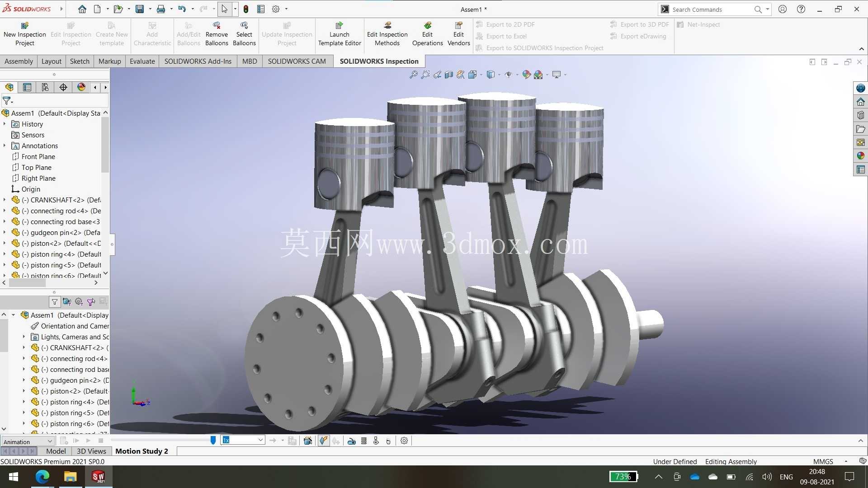Click the Rebuild traffic light icon
The width and height of the screenshot is (868, 488).
246,9
